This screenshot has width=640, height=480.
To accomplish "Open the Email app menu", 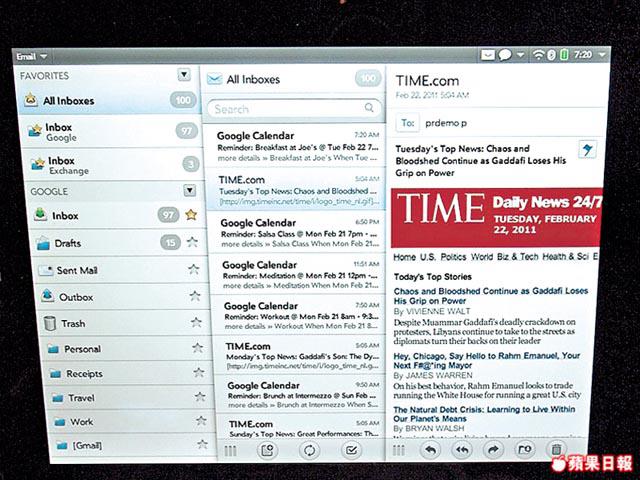I will pyautogui.click(x=31, y=56).
